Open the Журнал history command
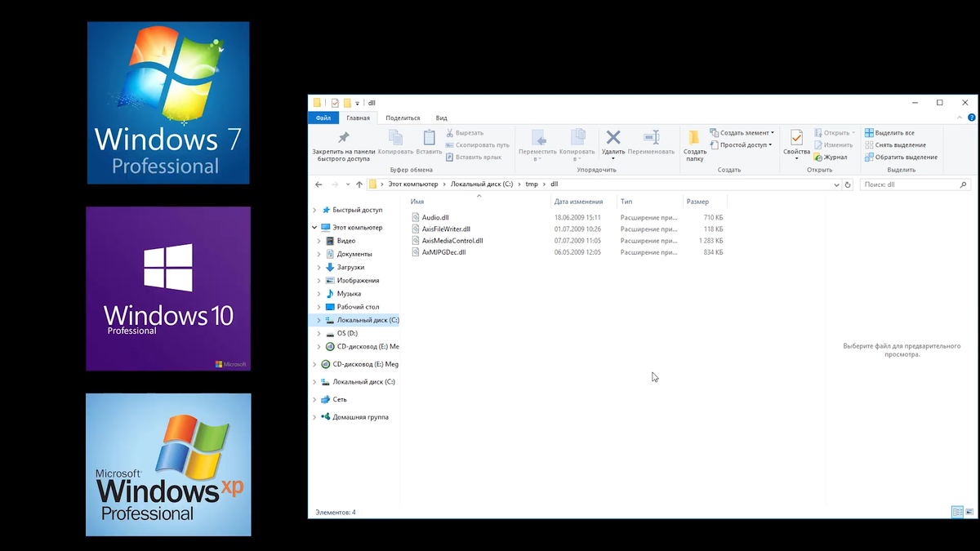The image size is (980, 551). click(830, 157)
